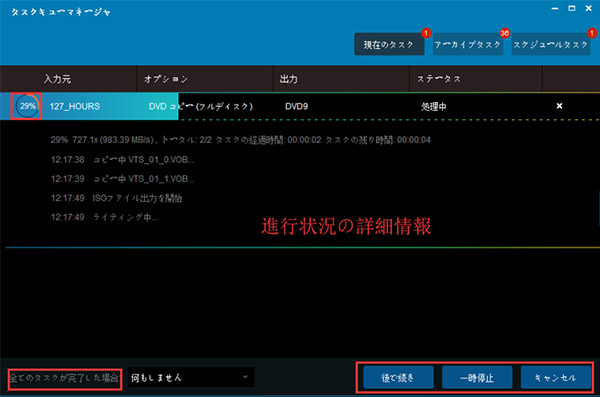Click the キャンセル button

pos(556,377)
